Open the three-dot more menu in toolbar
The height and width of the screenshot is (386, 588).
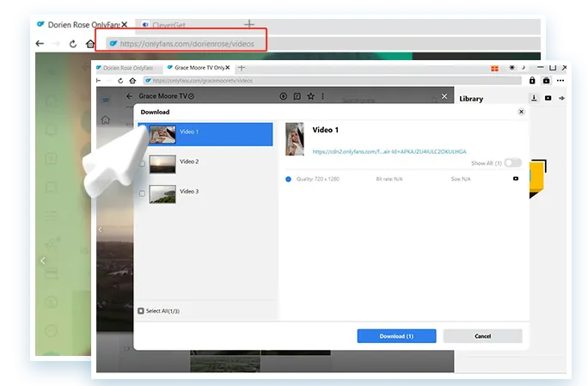(x=560, y=80)
